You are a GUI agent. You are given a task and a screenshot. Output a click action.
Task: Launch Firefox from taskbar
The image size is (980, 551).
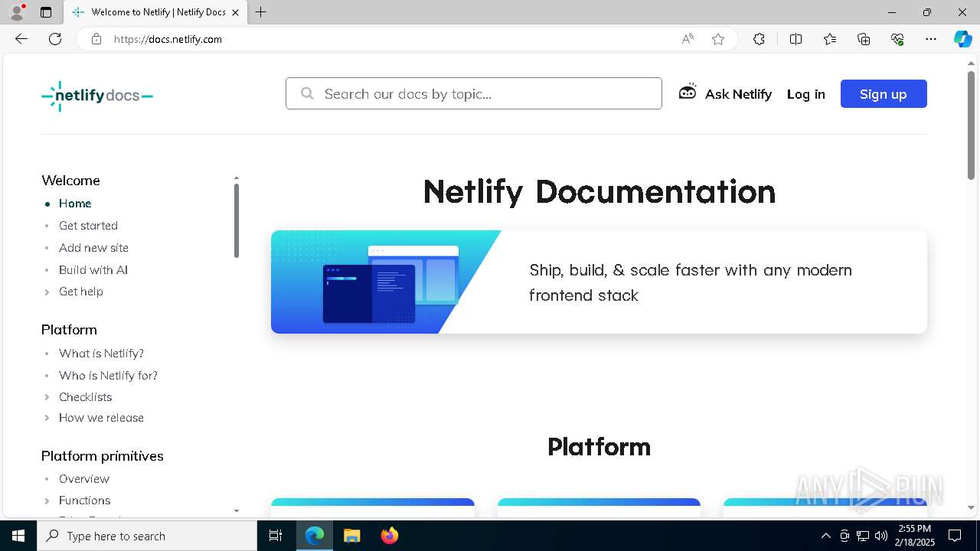[x=390, y=536]
